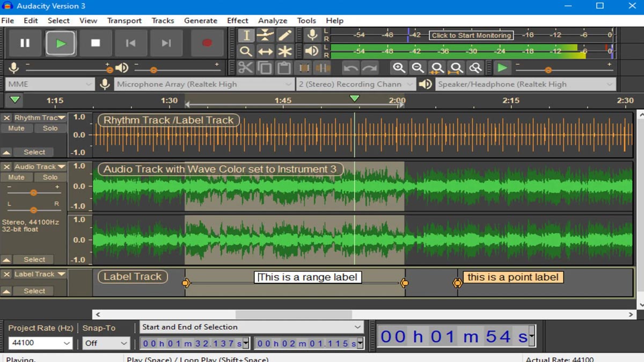Open the Project Rate 44100 dropdown
The image size is (644, 362).
[40, 343]
